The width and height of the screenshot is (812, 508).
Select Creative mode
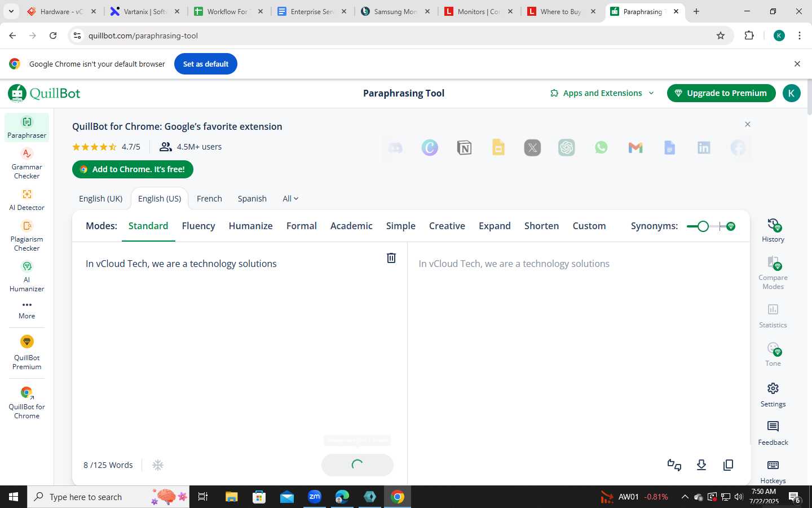pyautogui.click(x=447, y=226)
